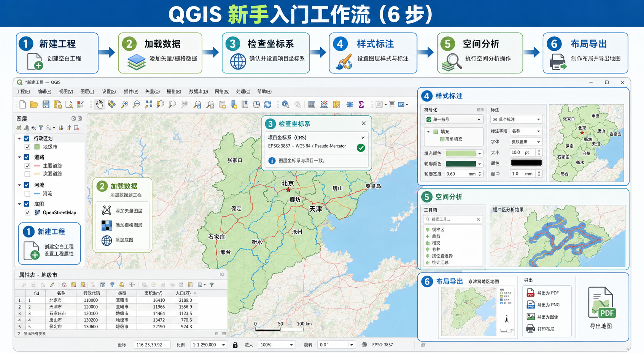The image size is (644, 353).
Task: Click the 添加底图 globe icon
Action: click(107, 240)
